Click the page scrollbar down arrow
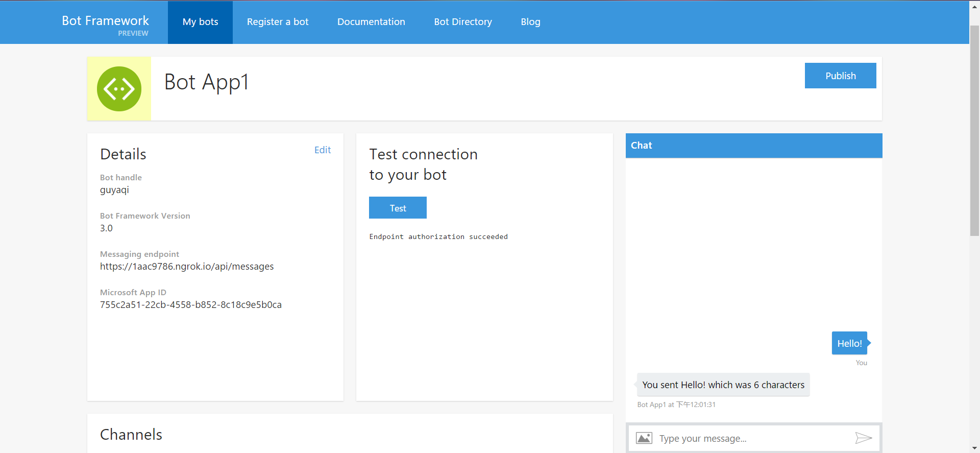980x453 pixels. coord(974,448)
